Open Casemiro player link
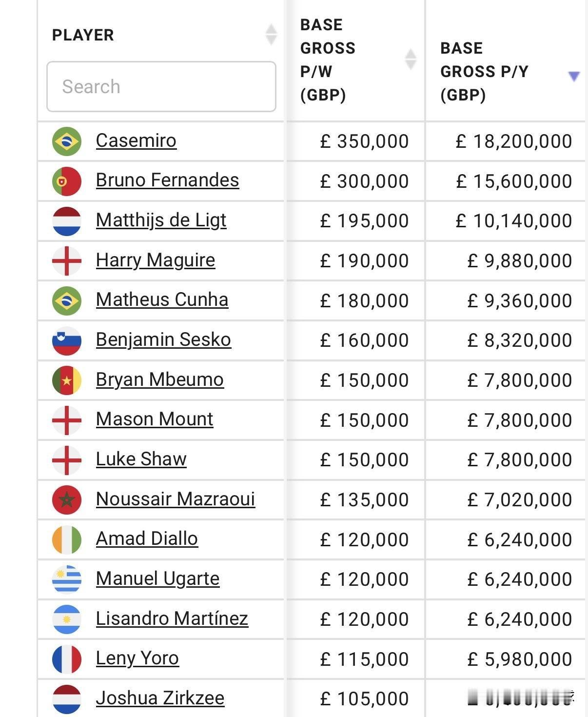Image resolution: width=588 pixels, height=717 pixels. (136, 140)
